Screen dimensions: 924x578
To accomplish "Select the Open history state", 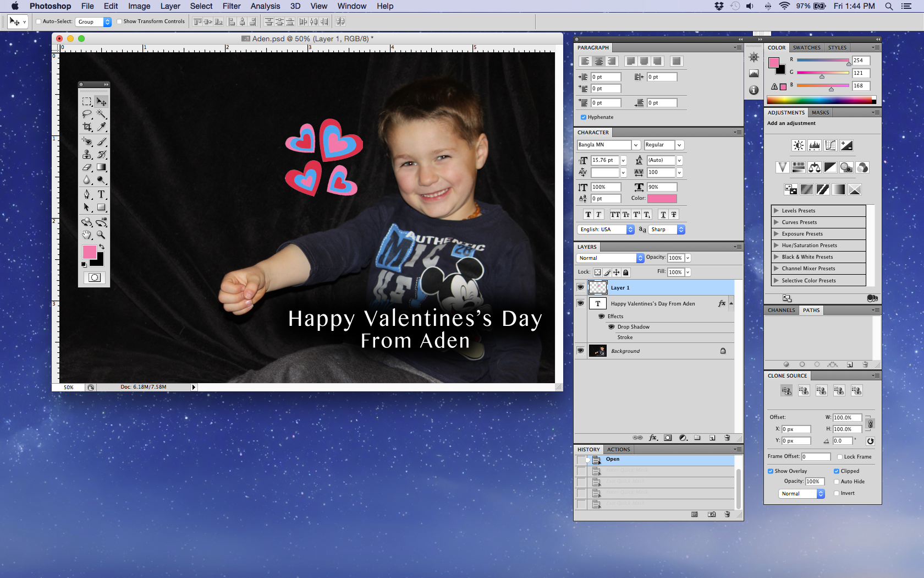I will [613, 459].
